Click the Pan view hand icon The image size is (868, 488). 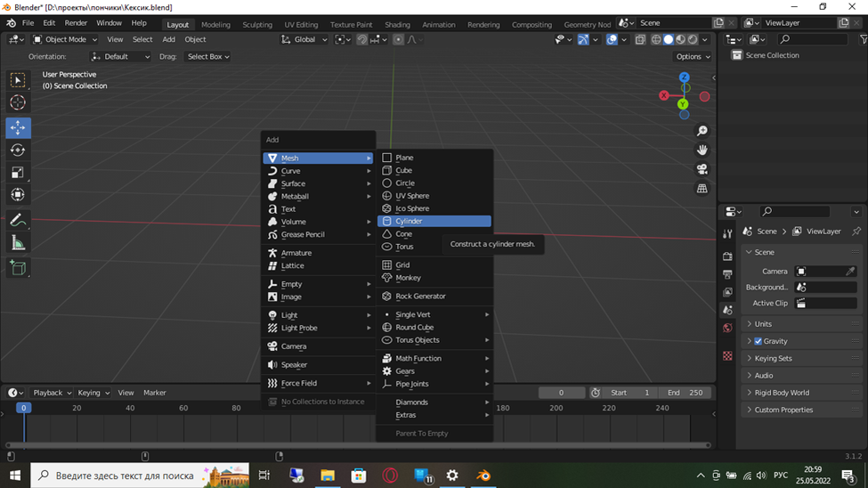tap(702, 150)
